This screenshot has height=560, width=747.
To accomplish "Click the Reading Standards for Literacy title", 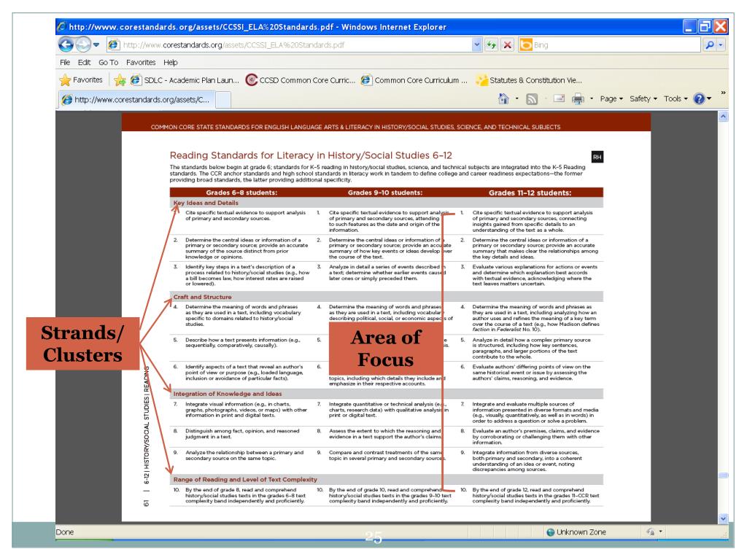I will coord(311,155).
